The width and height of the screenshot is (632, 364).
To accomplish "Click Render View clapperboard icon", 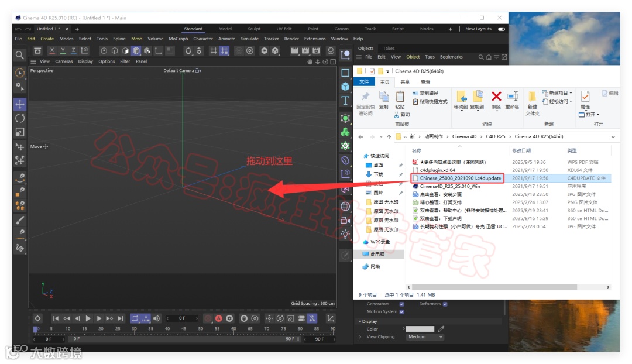I will [x=294, y=50].
